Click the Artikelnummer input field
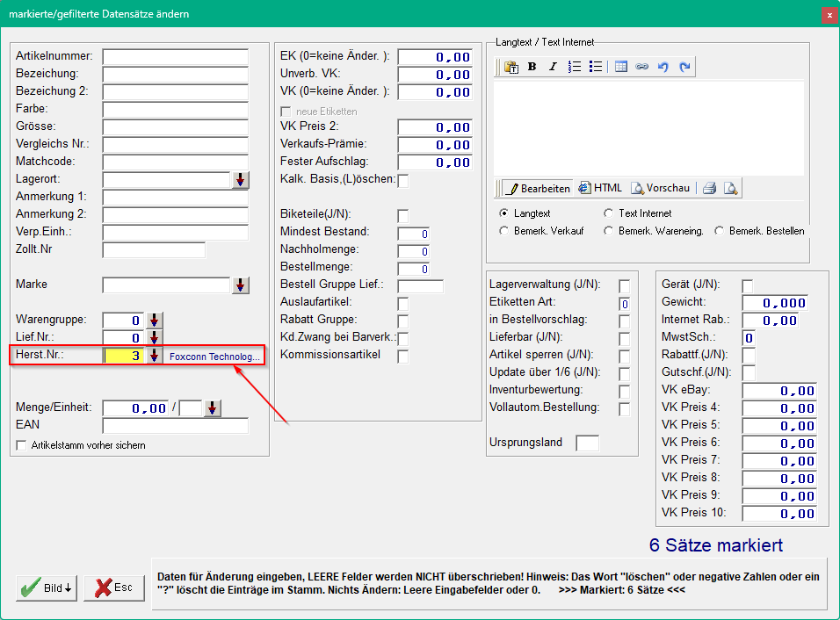 tap(175, 57)
